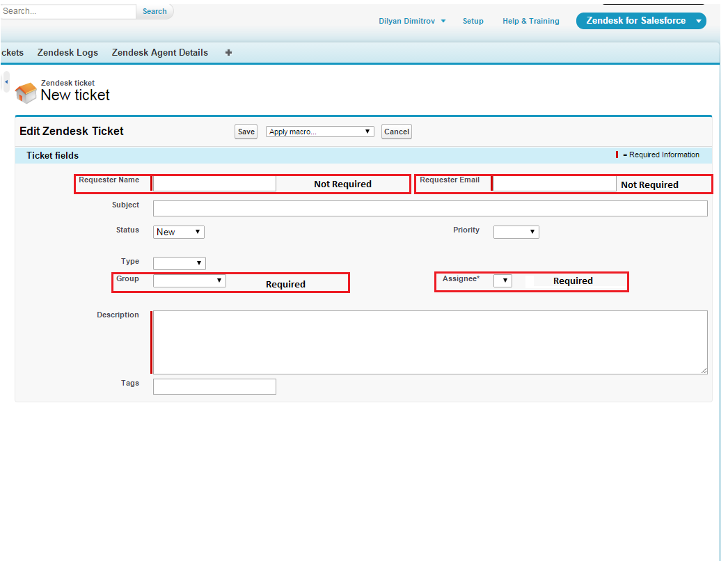
Task: Open the Group dropdown
Action: tap(189, 280)
